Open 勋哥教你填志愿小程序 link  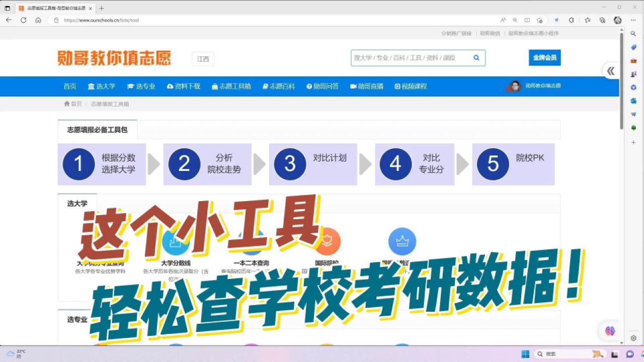[x=533, y=33]
